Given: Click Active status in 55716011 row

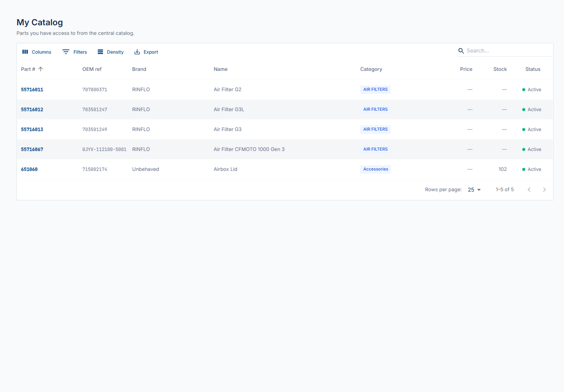Looking at the screenshot, I should [x=532, y=89].
